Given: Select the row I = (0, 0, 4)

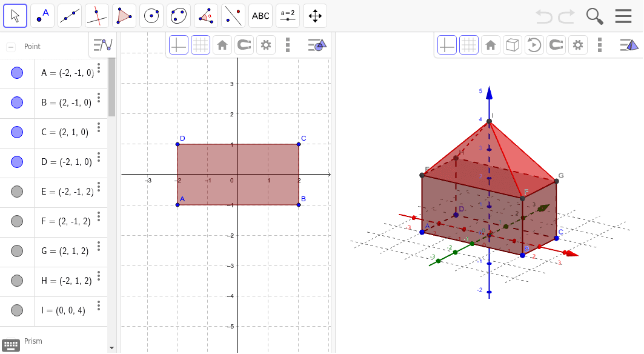Looking at the screenshot, I should point(54,311).
